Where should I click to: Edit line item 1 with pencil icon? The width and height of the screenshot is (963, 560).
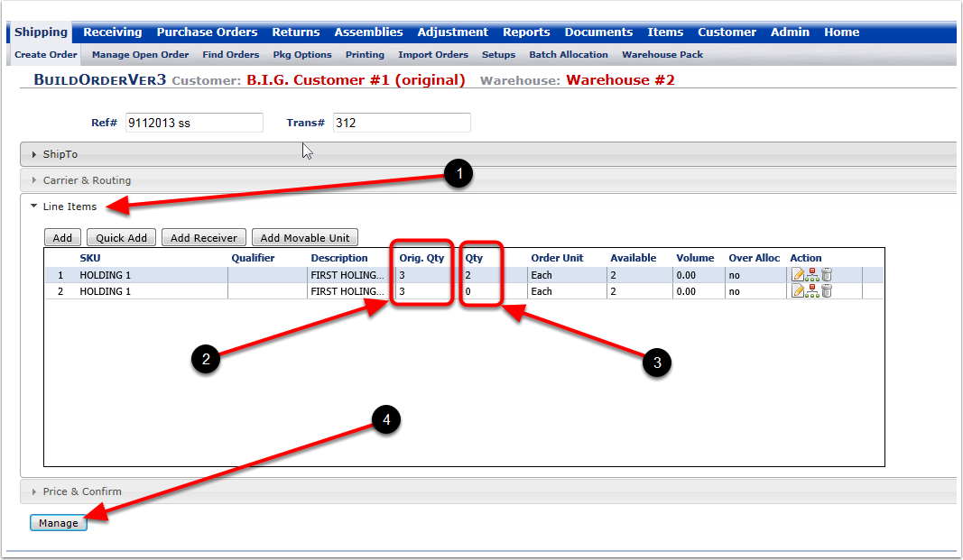click(x=798, y=275)
